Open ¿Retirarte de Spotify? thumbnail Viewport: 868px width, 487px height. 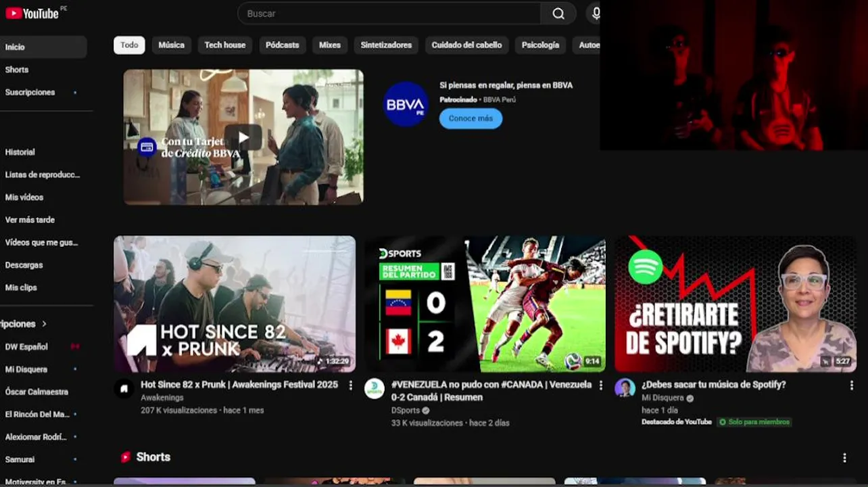pos(736,304)
